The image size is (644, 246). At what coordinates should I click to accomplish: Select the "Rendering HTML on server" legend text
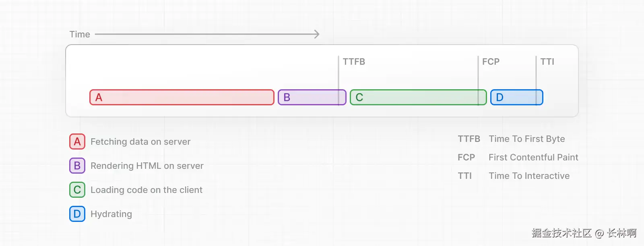(x=147, y=166)
